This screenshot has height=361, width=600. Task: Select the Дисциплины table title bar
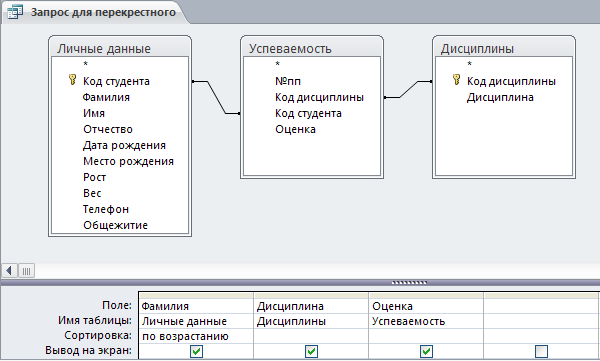click(x=504, y=48)
